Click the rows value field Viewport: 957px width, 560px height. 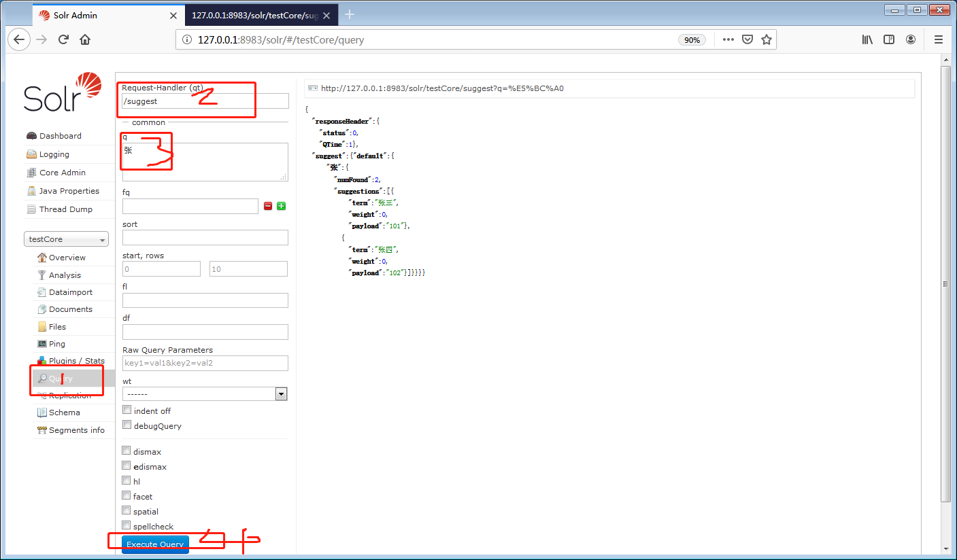point(248,269)
